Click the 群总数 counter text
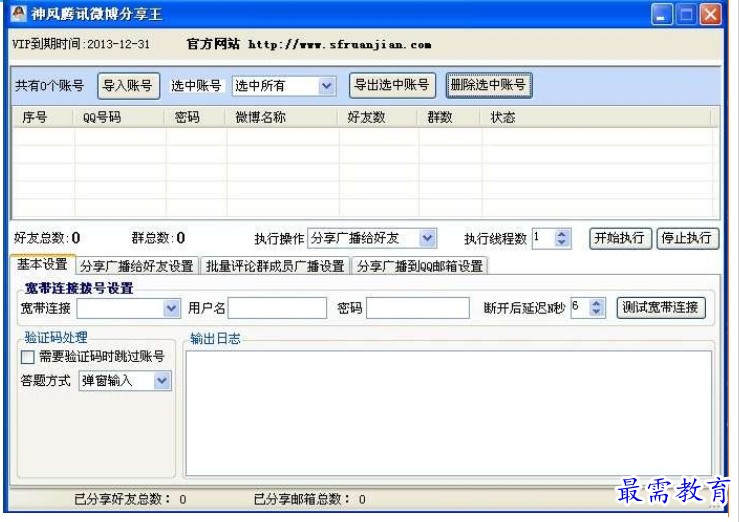The height and width of the screenshot is (522, 739). (x=158, y=238)
